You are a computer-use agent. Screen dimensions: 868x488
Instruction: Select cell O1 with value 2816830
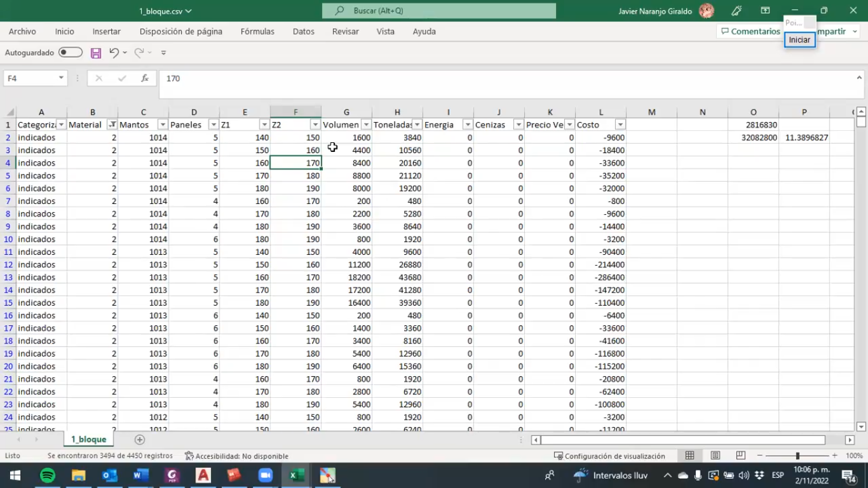(x=753, y=125)
